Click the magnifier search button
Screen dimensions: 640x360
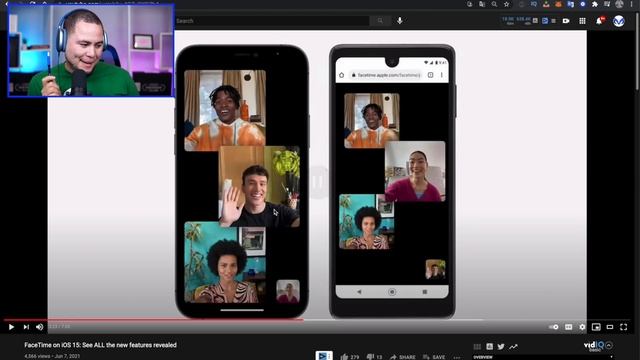(x=380, y=21)
